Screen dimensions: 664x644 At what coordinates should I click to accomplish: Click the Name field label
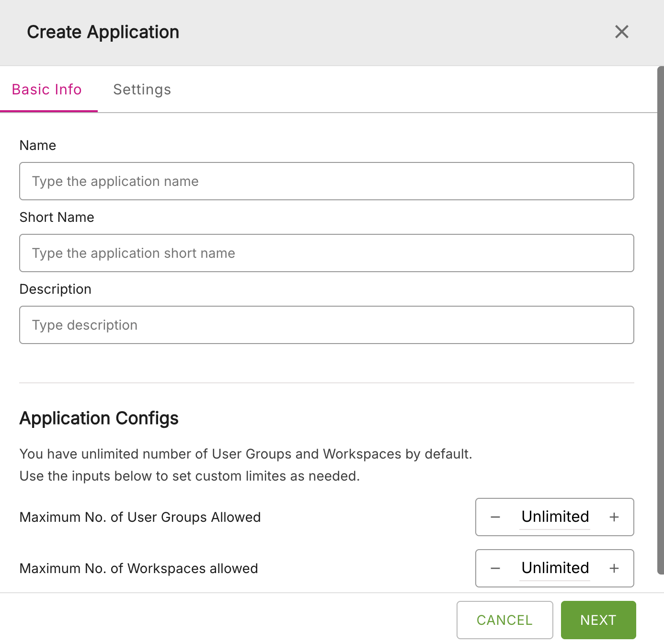click(x=37, y=145)
